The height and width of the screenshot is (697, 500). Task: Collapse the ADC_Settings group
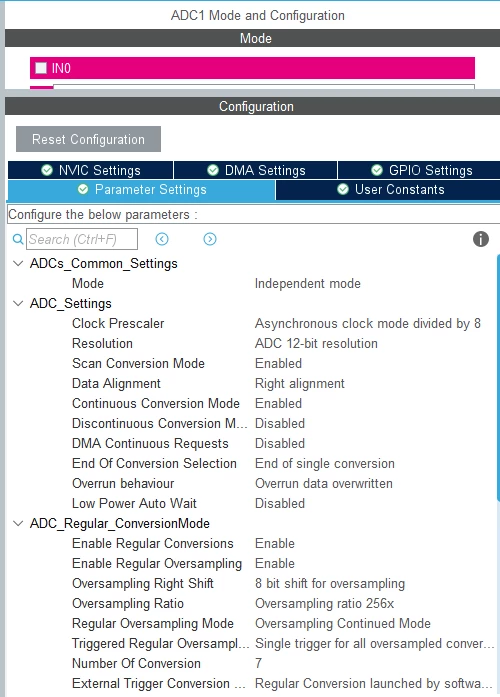click(18, 303)
